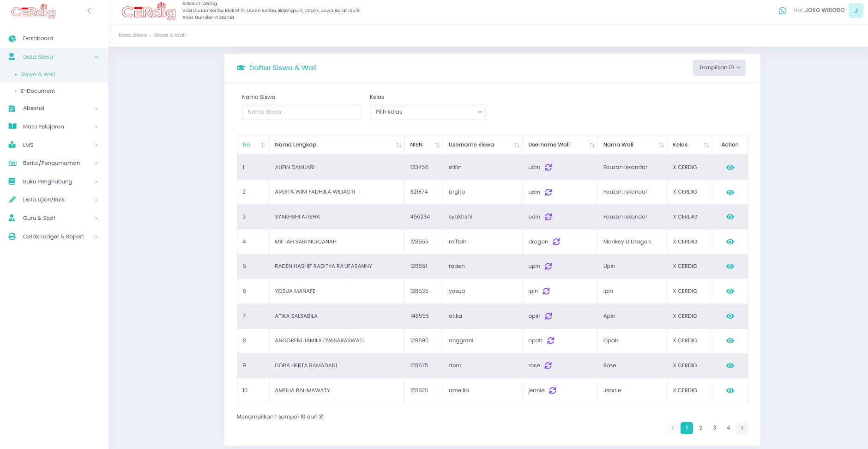868x449 pixels.
Task: Click refresh icon beside udin for ARGITA
Action: [x=548, y=192]
